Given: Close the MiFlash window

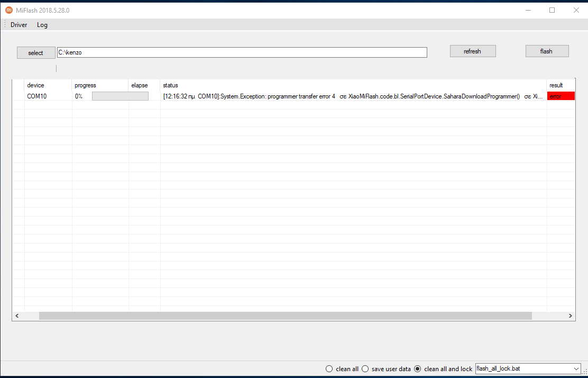Looking at the screenshot, I should [576, 10].
